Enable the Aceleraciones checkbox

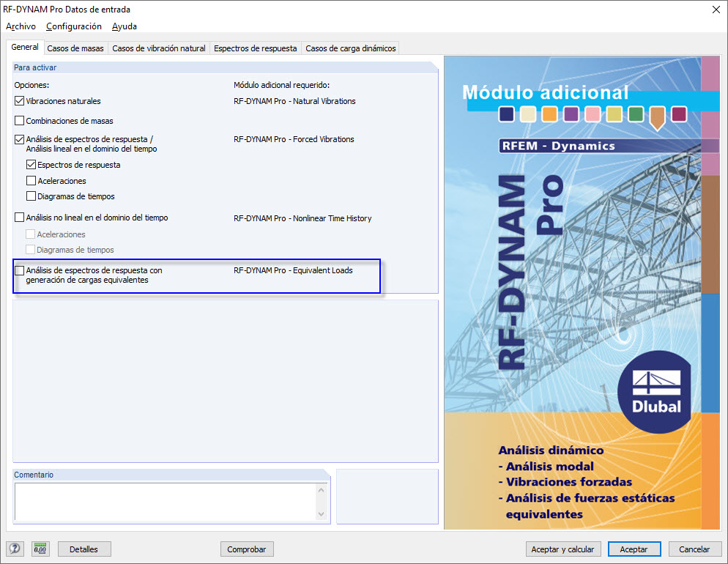point(30,180)
